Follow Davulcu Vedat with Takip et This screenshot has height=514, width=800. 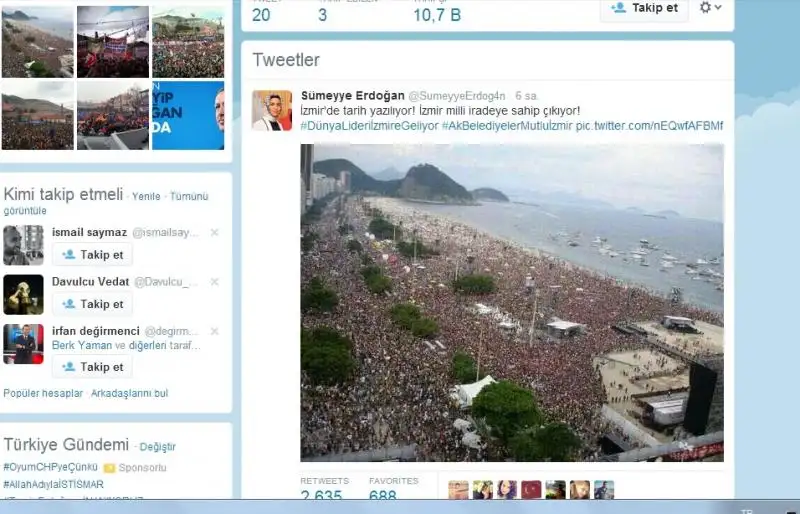(92, 304)
